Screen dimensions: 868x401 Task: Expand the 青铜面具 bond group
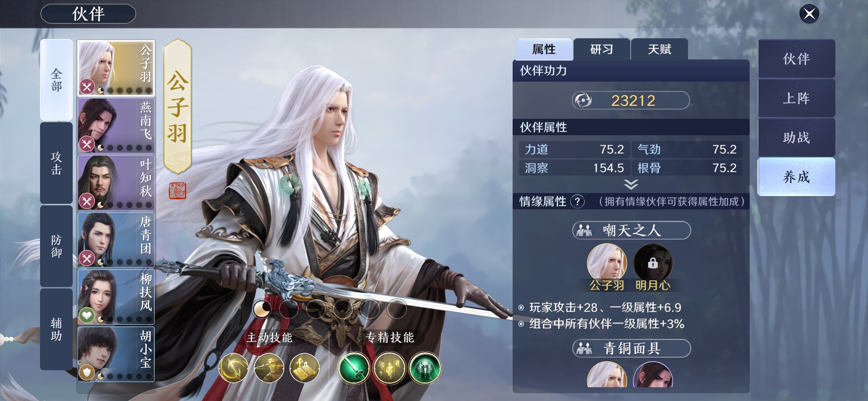coord(631,348)
